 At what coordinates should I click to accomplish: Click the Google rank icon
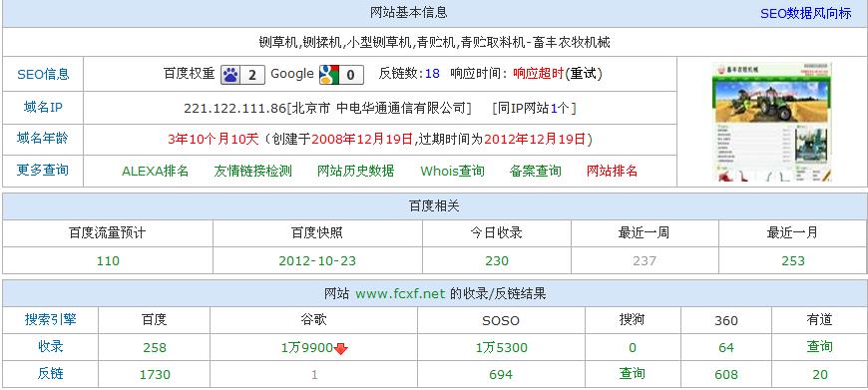341,75
